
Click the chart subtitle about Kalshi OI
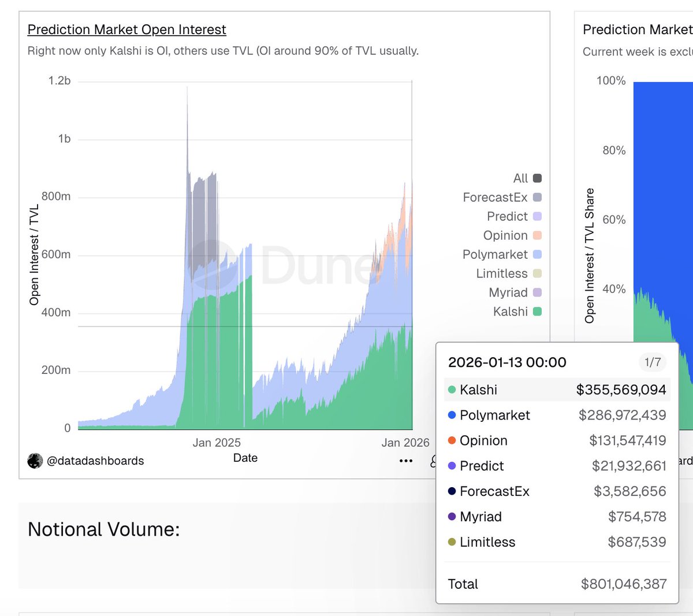[x=223, y=51]
